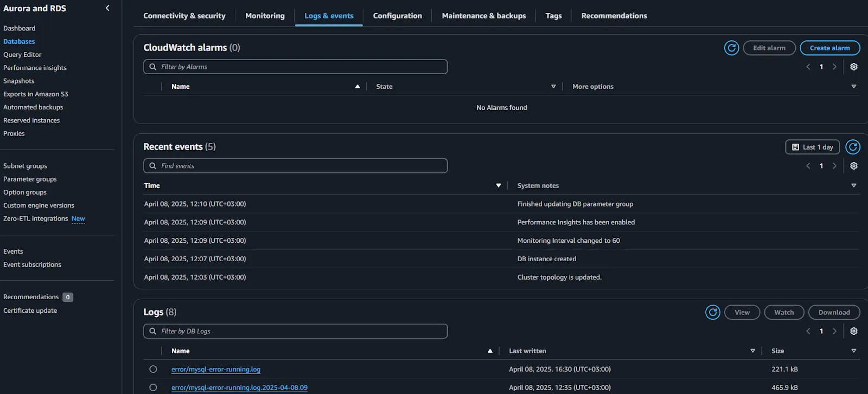Open Snapshots in the sidebar
The height and width of the screenshot is (394, 868).
click(x=18, y=81)
